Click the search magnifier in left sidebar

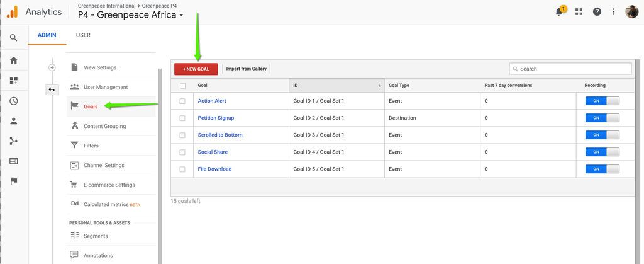14,38
